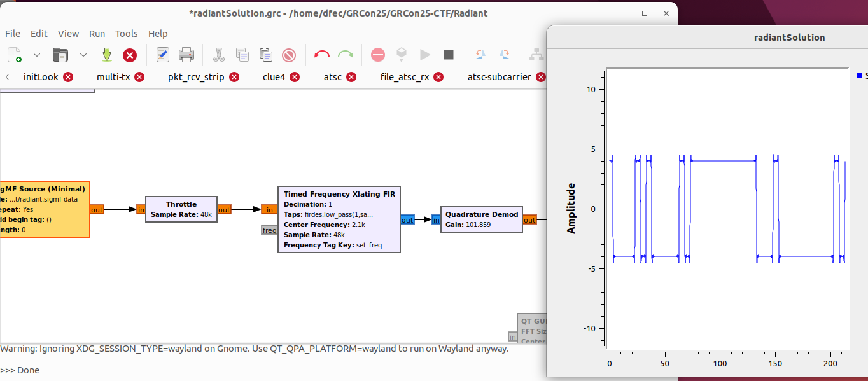Select the Quadrature Demod block
Image resolution: width=868 pixels, height=381 pixels.
[x=481, y=219]
